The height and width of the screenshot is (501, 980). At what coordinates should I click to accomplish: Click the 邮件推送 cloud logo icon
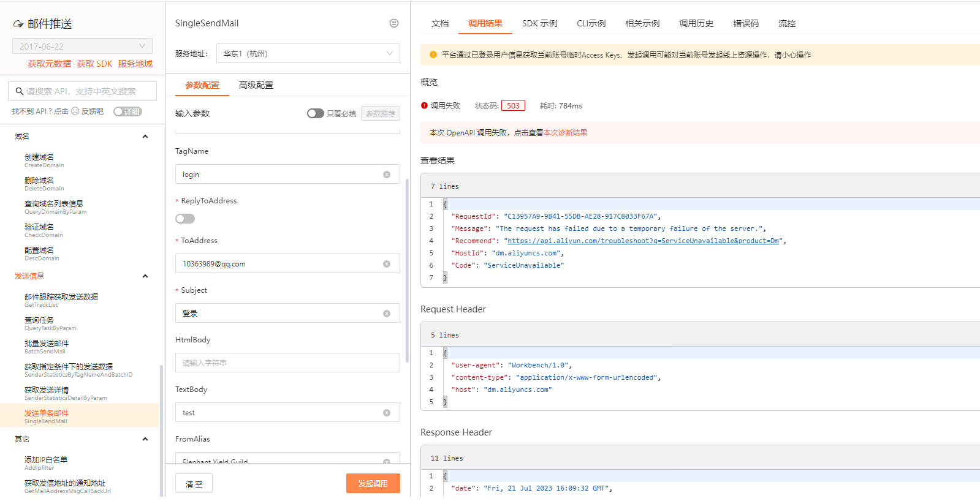pyautogui.click(x=18, y=24)
